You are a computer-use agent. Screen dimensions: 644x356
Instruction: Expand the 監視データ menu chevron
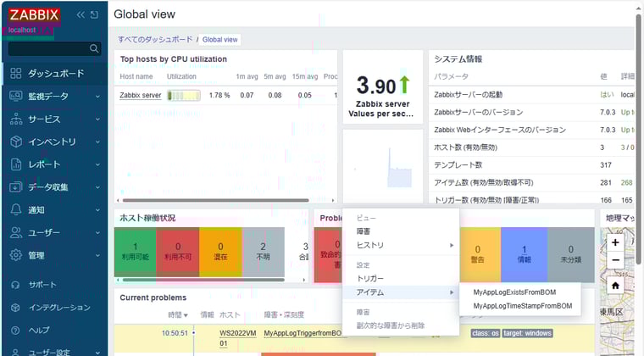point(97,97)
